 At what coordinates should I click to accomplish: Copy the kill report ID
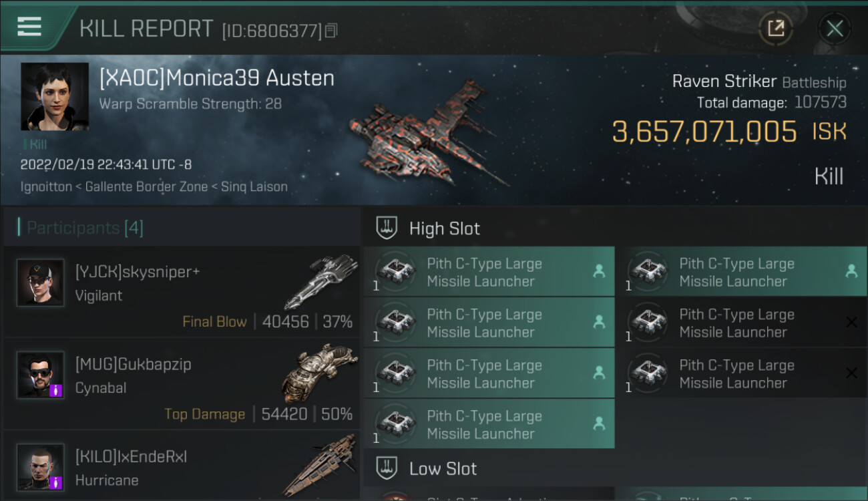pos(332,31)
